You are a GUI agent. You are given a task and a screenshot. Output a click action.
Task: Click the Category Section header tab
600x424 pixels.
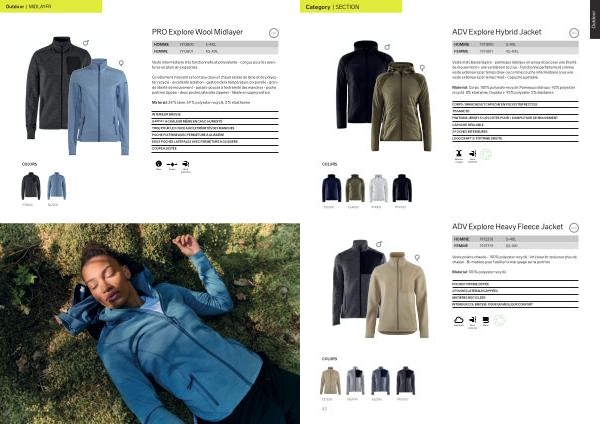click(351, 7)
